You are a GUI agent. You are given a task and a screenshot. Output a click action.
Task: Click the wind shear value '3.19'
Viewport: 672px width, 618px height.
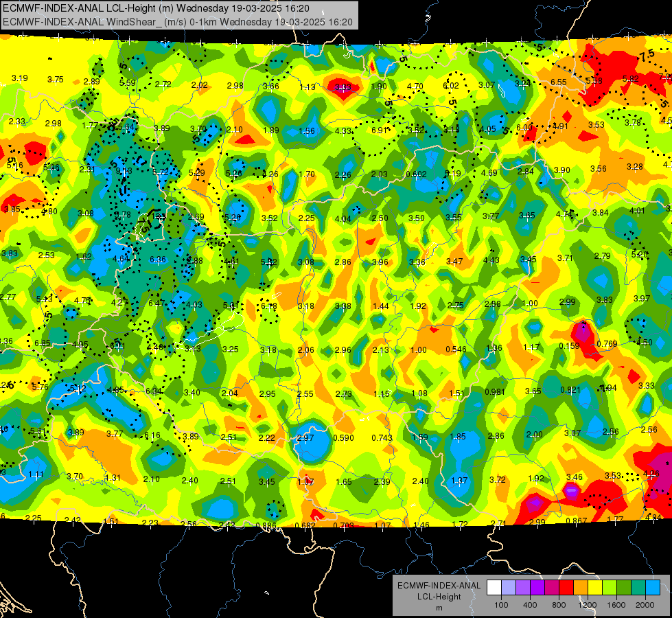pyautogui.click(x=20, y=78)
